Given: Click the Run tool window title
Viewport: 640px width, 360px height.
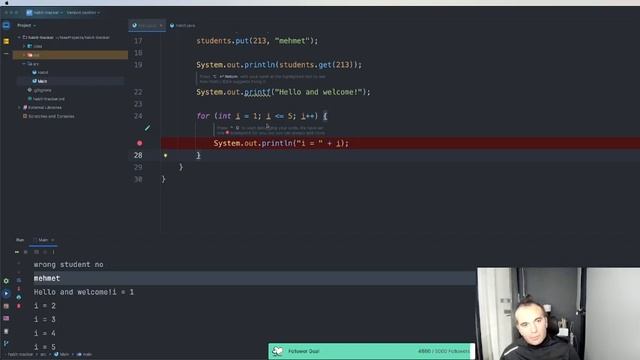Looking at the screenshot, I should pos(20,240).
